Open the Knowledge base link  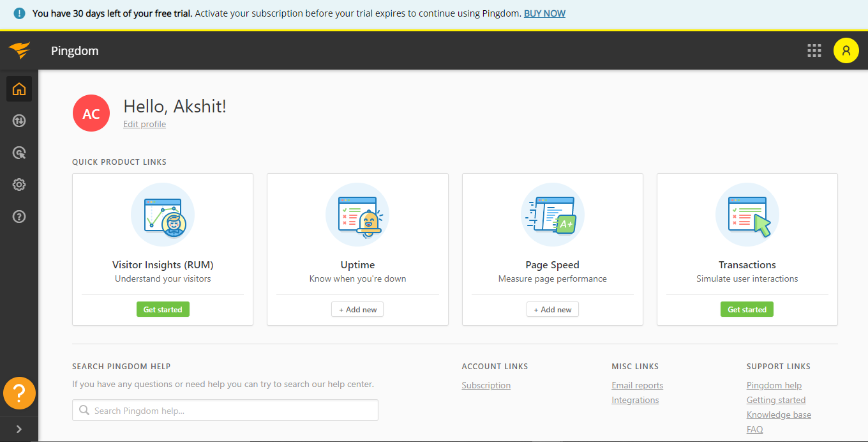pos(779,415)
